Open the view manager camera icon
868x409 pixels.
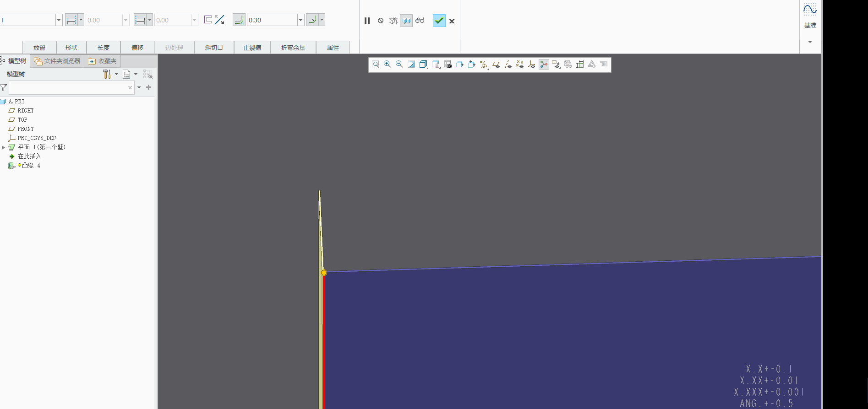click(x=448, y=65)
